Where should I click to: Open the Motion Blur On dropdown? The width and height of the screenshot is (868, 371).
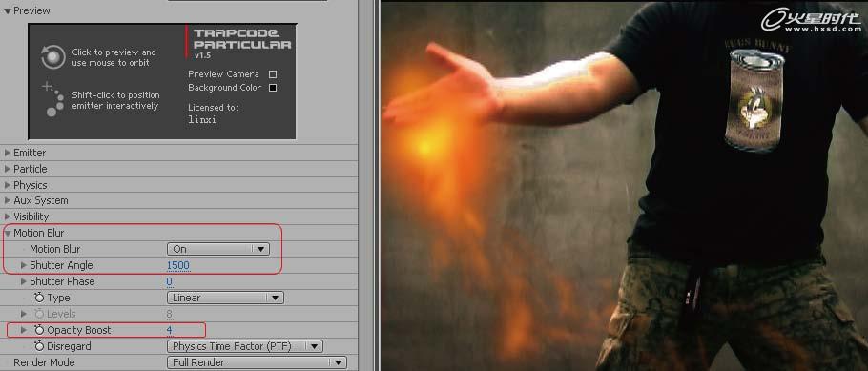click(218, 249)
